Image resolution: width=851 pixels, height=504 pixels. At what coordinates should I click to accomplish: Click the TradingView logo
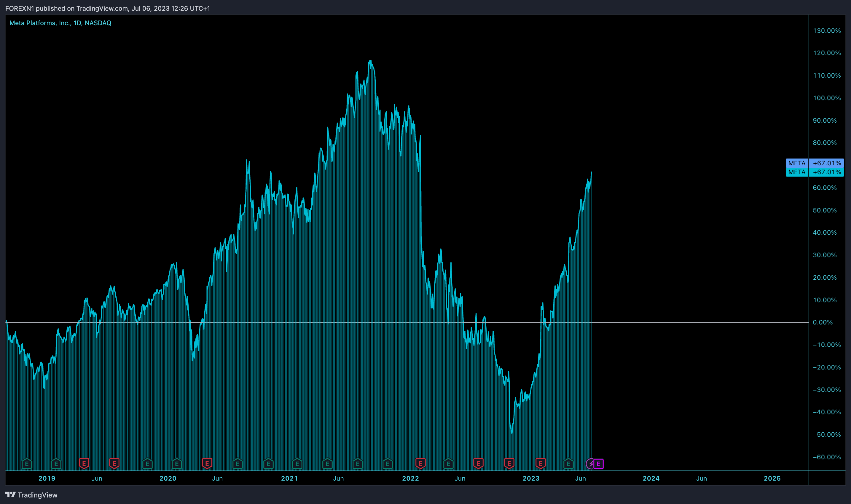coord(31,495)
